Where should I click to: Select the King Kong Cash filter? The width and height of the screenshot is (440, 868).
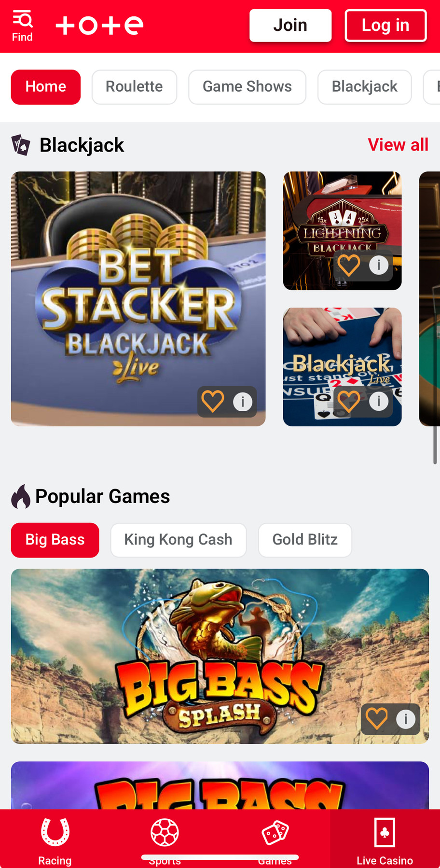(178, 540)
